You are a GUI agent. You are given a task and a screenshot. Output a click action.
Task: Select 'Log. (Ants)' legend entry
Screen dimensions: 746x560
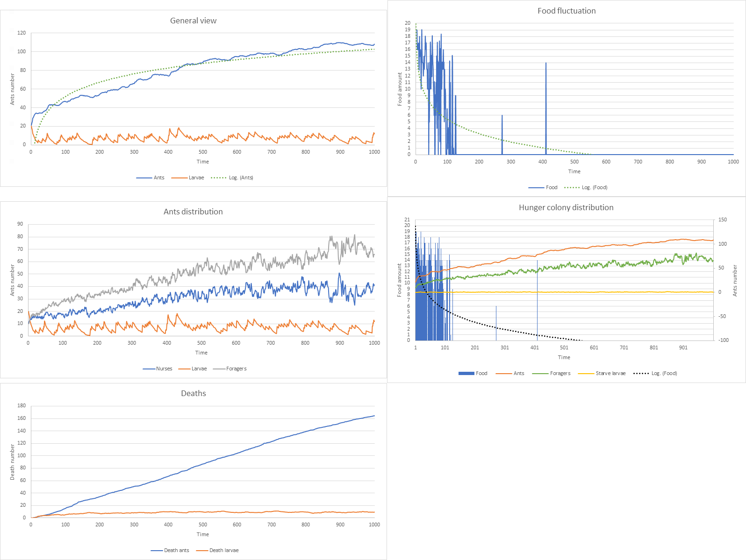pyautogui.click(x=232, y=177)
